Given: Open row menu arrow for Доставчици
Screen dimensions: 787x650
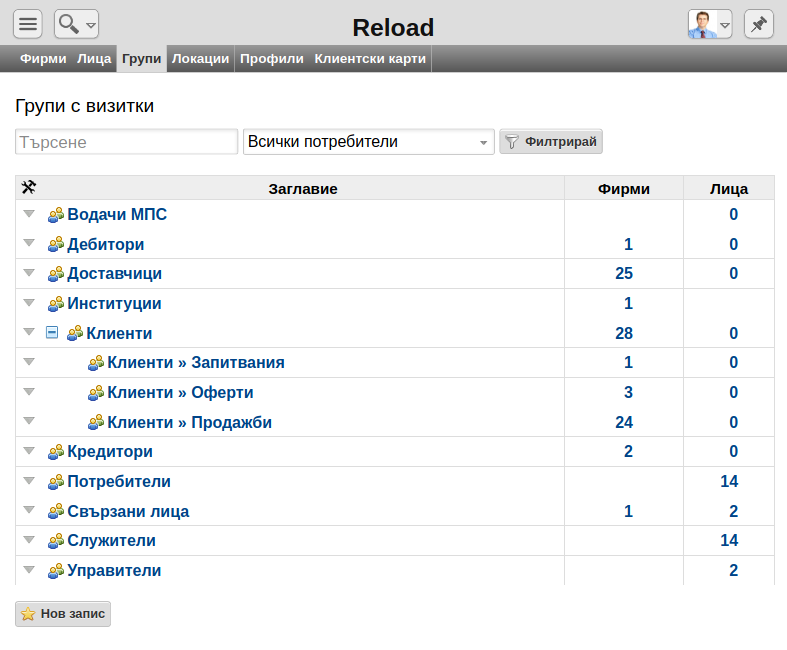Looking at the screenshot, I should click(29, 273).
